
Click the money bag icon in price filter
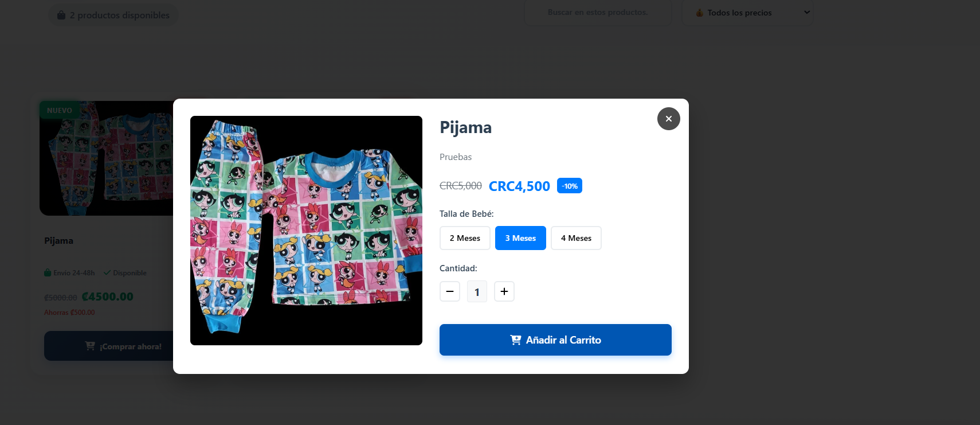(699, 13)
